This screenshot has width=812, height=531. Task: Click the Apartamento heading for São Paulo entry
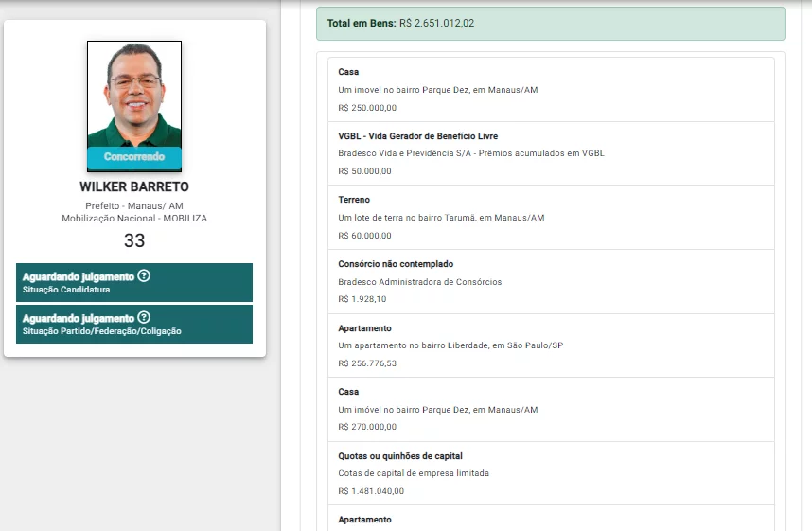[x=364, y=328]
